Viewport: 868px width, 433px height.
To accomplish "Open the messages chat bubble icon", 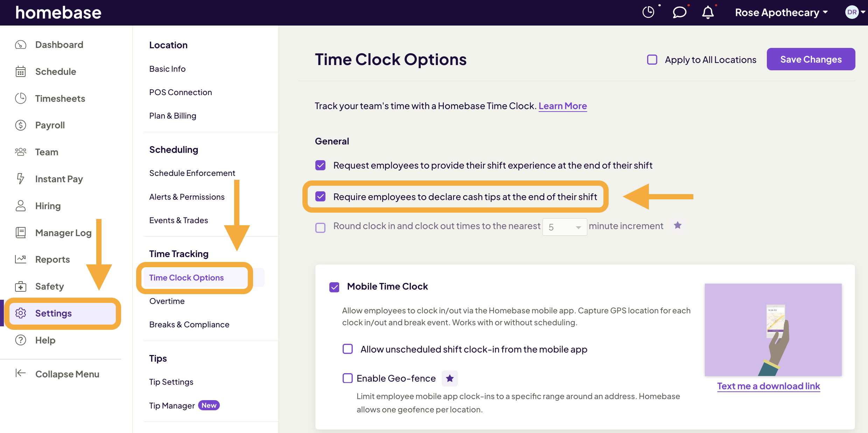I will (679, 12).
